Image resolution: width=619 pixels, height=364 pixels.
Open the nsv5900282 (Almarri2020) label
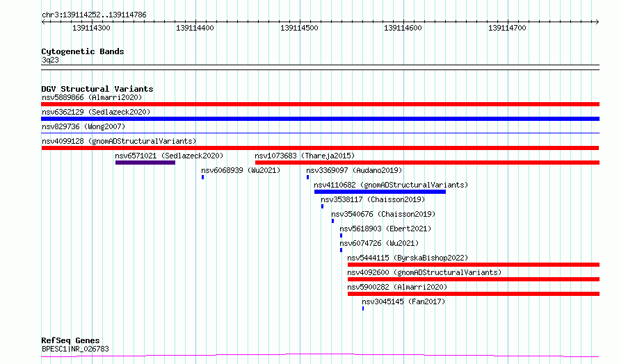[397, 287]
